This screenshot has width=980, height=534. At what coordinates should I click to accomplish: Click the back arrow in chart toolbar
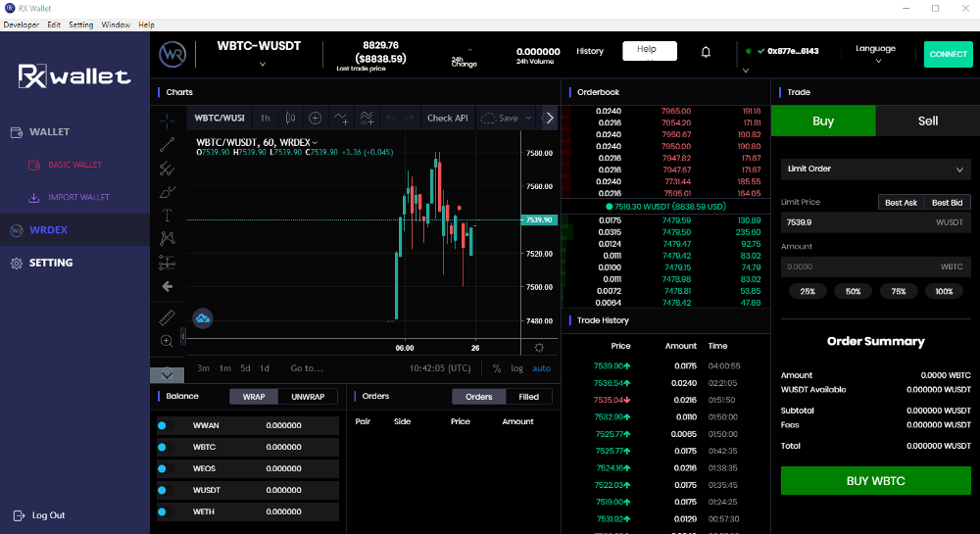click(x=167, y=287)
